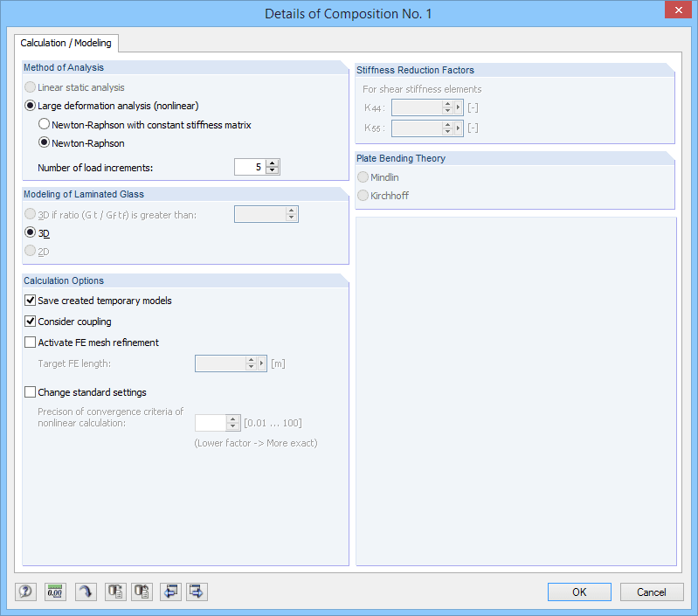Screen dimensions: 698x616
Task: Click the Number of load increments field
Action: point(250,167)
